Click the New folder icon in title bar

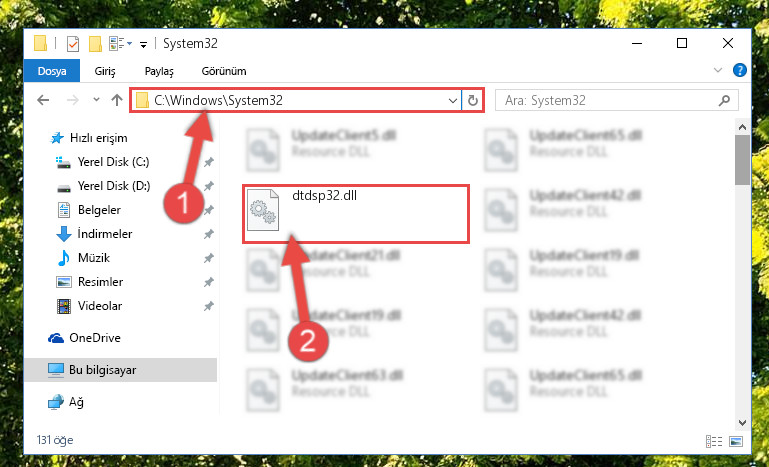coord(95,44)
